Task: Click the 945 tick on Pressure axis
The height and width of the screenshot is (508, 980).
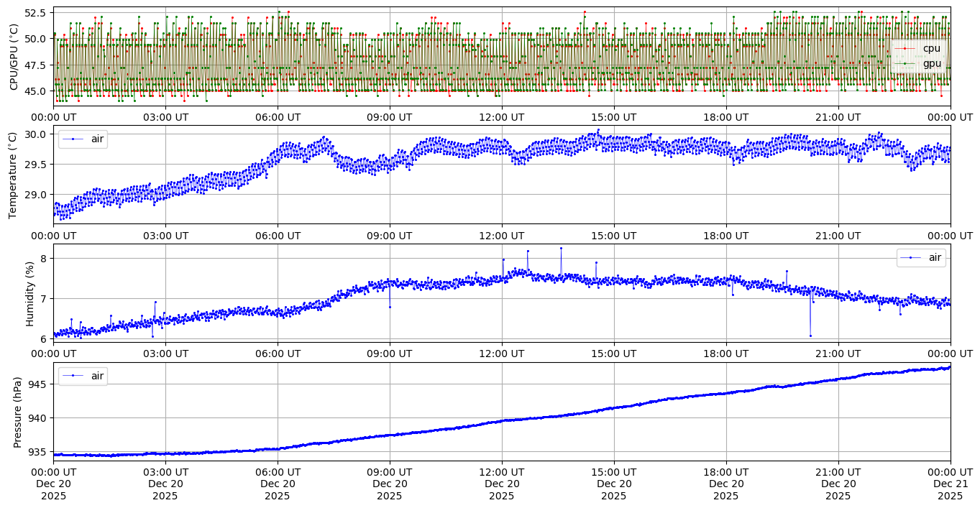Action: click(x=37, y=384)
